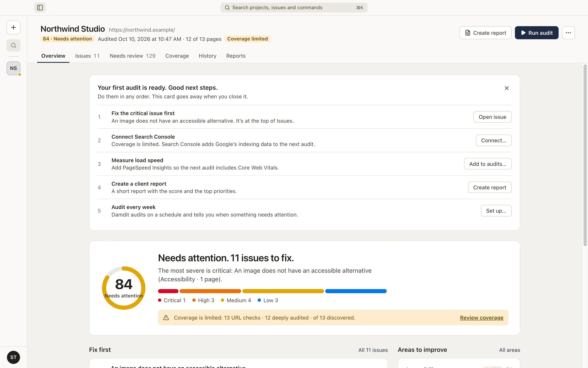Click the blue Low severity bar segment
Screen dimensions: 588x368
pos(356,291)
